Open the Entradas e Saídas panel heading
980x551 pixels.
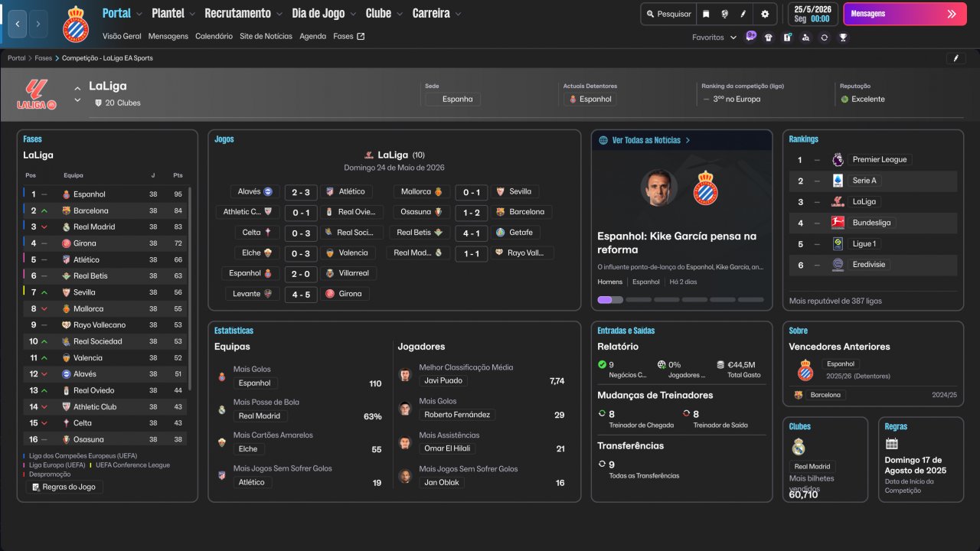pos(626,331)
